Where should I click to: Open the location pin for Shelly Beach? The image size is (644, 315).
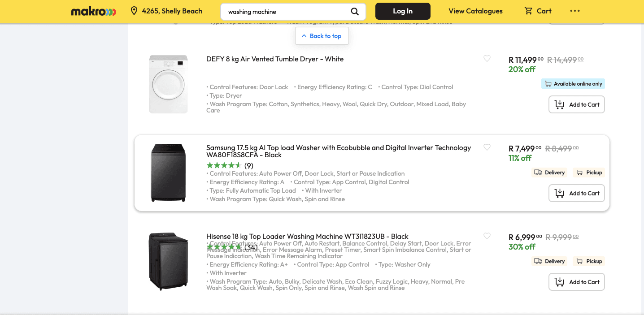click(x=134, y=11)
